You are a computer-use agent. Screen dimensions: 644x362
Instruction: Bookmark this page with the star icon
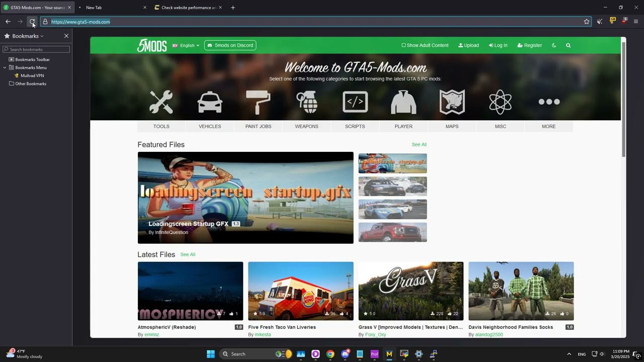[x=586, y=22]
